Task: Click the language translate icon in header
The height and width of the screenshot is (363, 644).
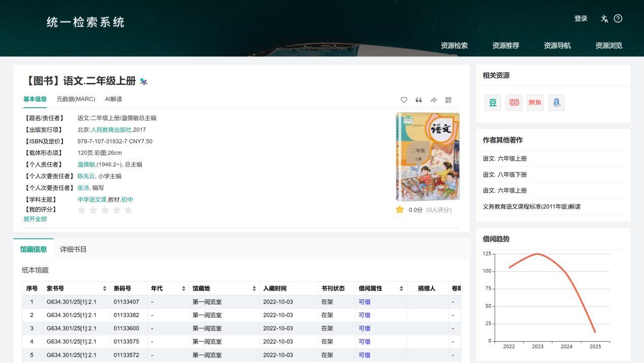Action: click(604, 19)
